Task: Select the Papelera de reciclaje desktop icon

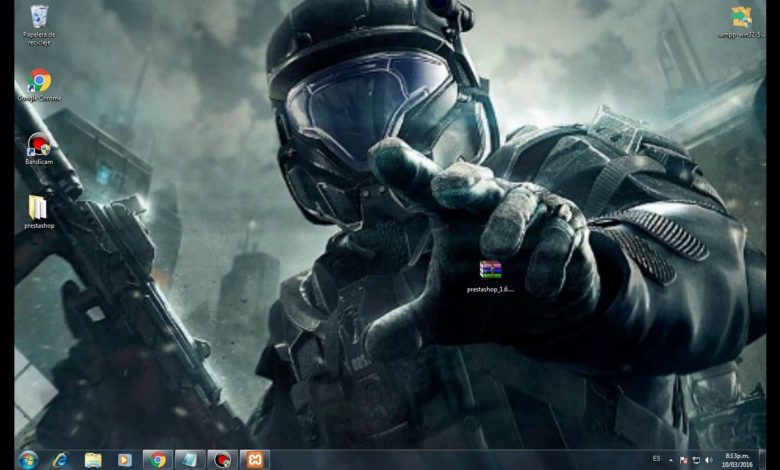Action: (39, 18)
